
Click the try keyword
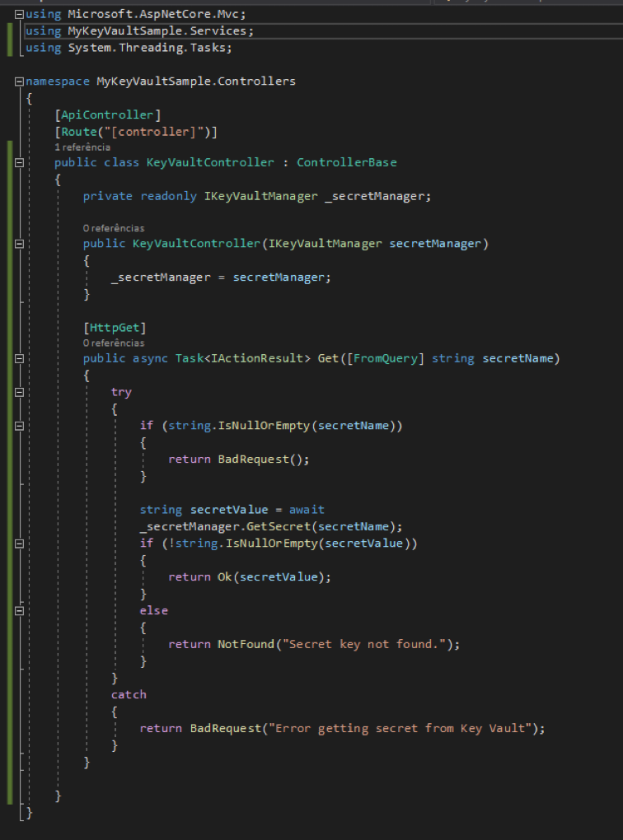121,392
